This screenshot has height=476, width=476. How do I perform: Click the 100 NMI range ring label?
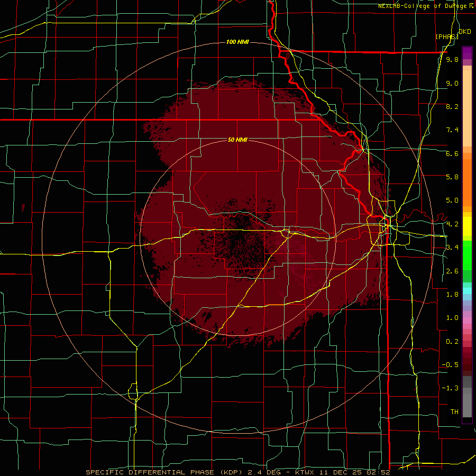[x=237, y=42]
